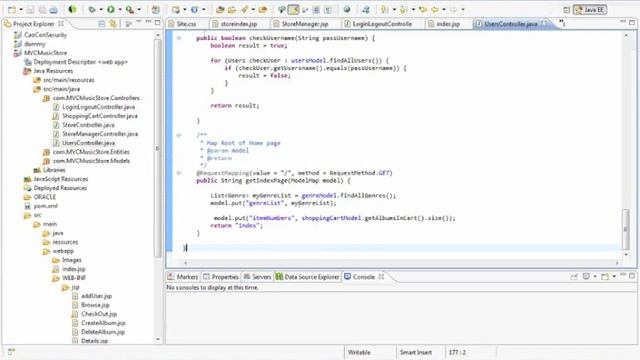
Task: Open the Properties view tab
Action: 221,277
